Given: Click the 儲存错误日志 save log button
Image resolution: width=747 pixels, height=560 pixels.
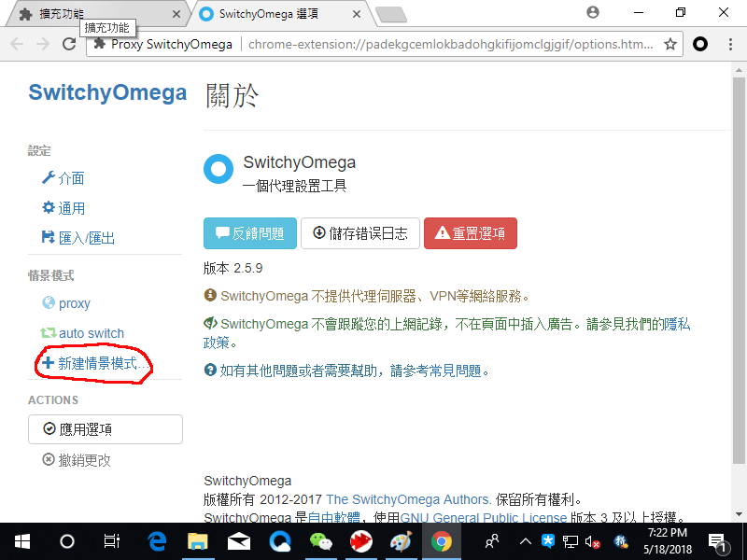Looking at the screenshot, I should (x=360, y=233).
